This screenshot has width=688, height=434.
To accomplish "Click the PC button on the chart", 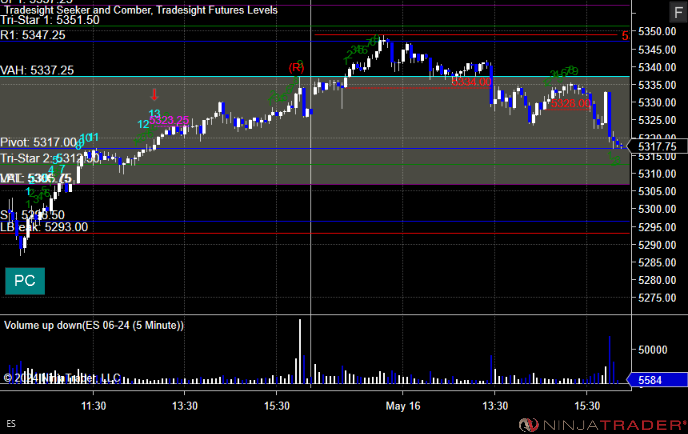I will pyautogui.click(x=25, y=281).
